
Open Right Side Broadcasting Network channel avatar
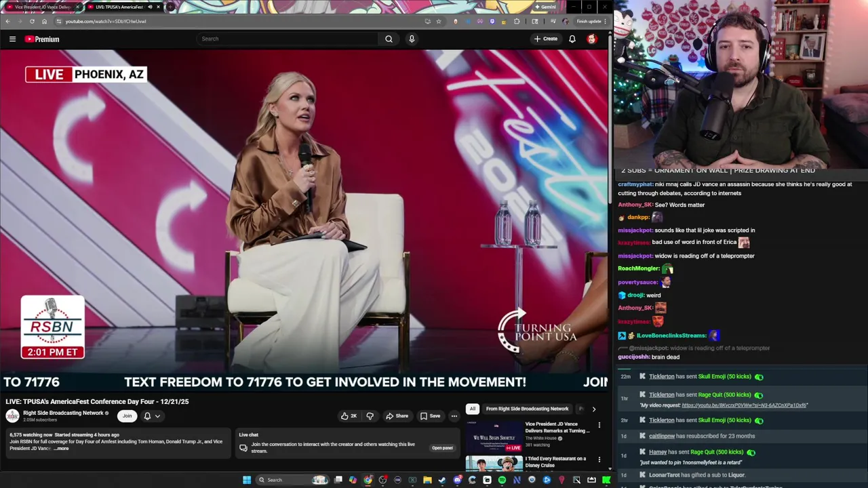click(x=12, y=415)
